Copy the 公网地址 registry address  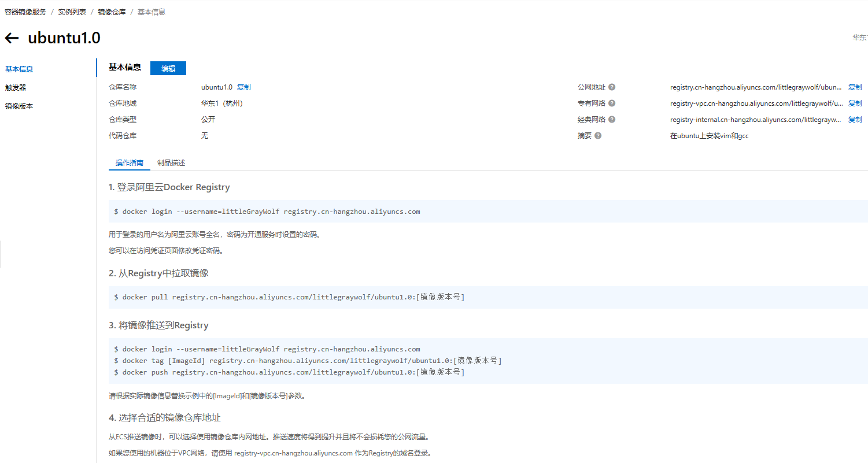(x=855, y=87)
